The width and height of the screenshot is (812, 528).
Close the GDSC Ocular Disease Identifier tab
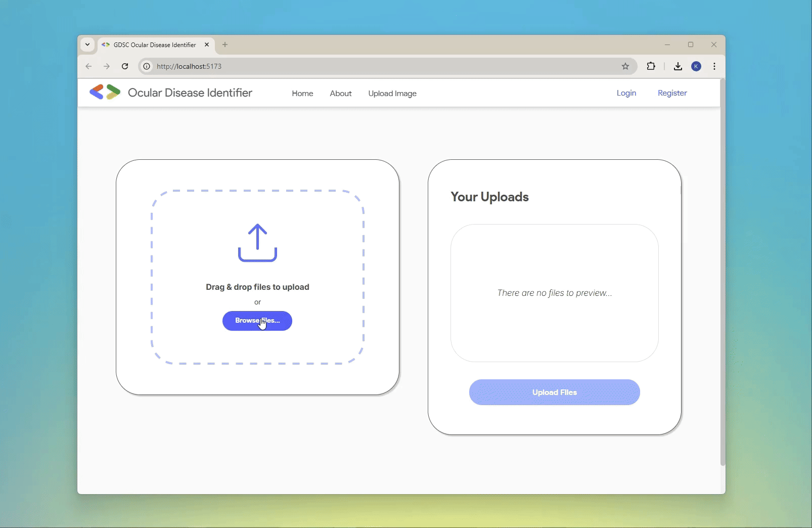tap(207, 45)
